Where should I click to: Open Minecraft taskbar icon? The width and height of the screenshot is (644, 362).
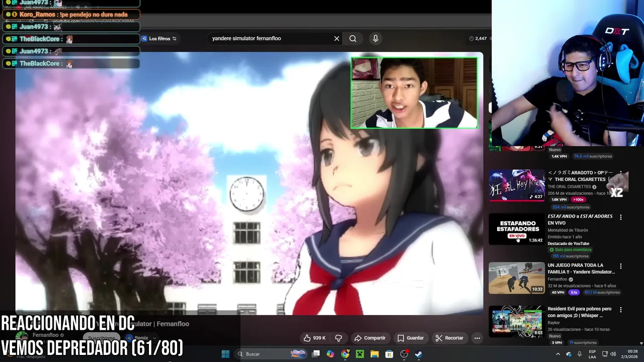tap(360, 354)
